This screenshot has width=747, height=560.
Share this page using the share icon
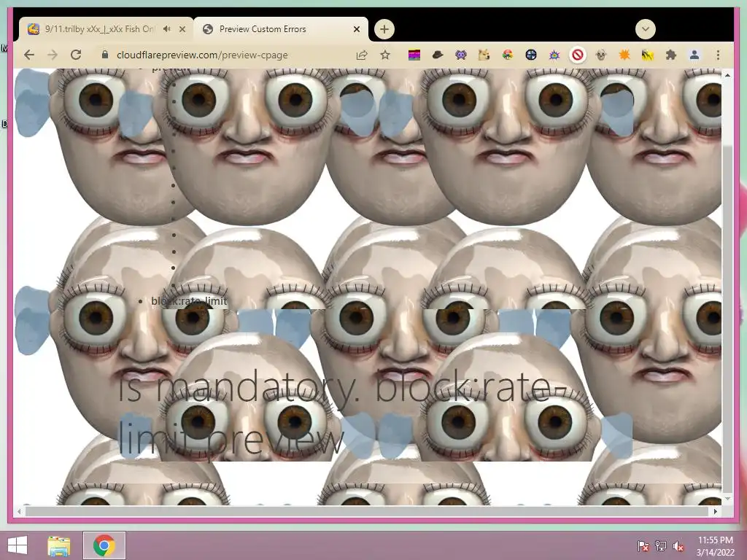tap(362, 55)
